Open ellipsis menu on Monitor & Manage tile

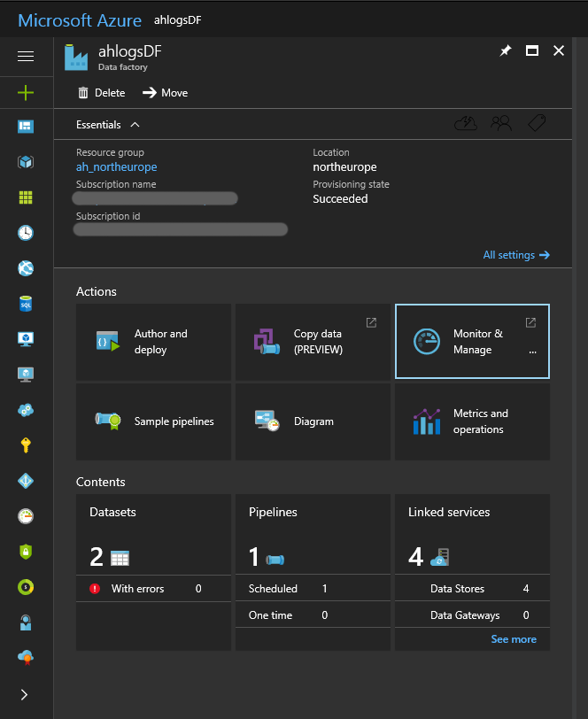tap(532, 352)
